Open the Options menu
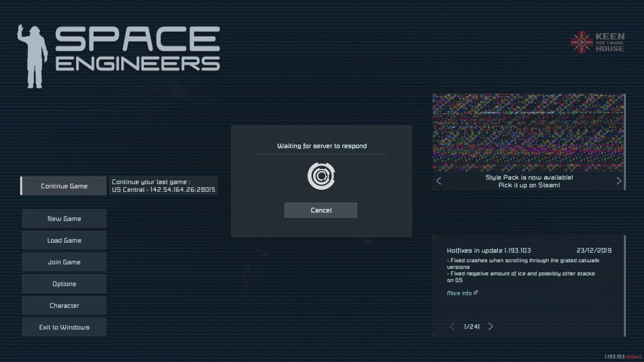 64,284
